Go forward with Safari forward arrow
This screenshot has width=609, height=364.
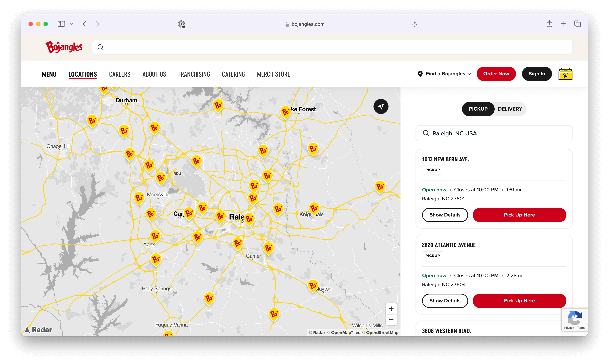[x=98, y=24]
